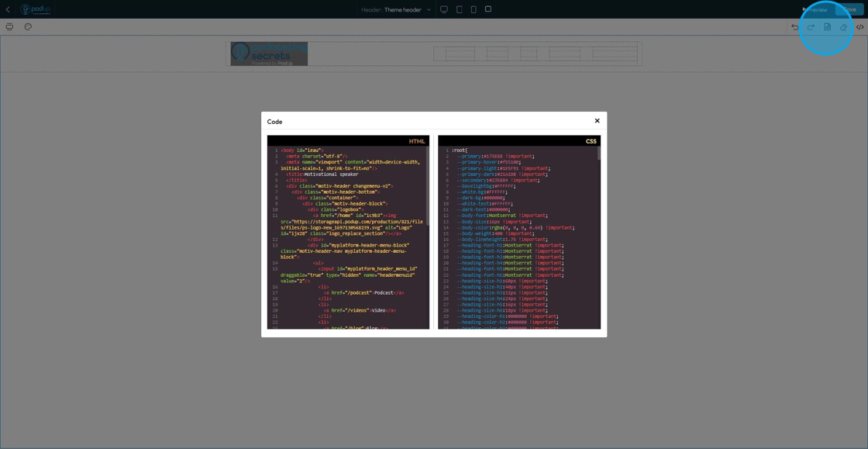Open the color palette style icon
The width and height of the screenshot is (868, 449).
pyautogui.click(x=28, y=26)
